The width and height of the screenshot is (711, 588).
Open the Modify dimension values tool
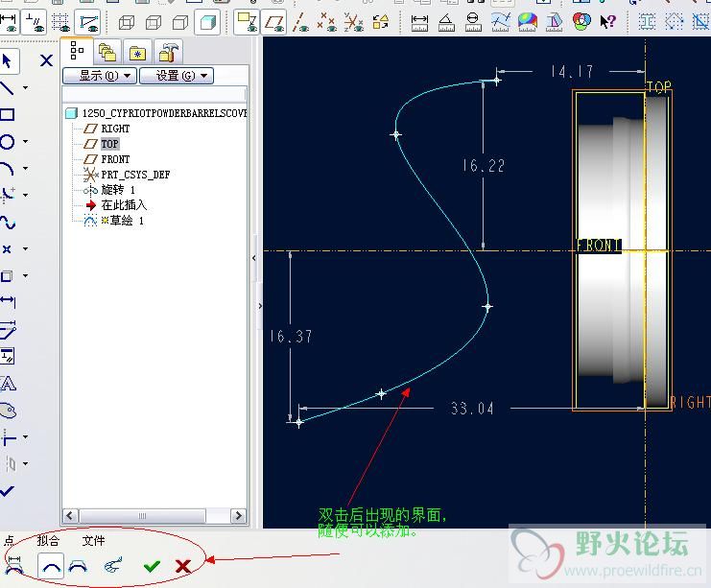click(7, 330)
